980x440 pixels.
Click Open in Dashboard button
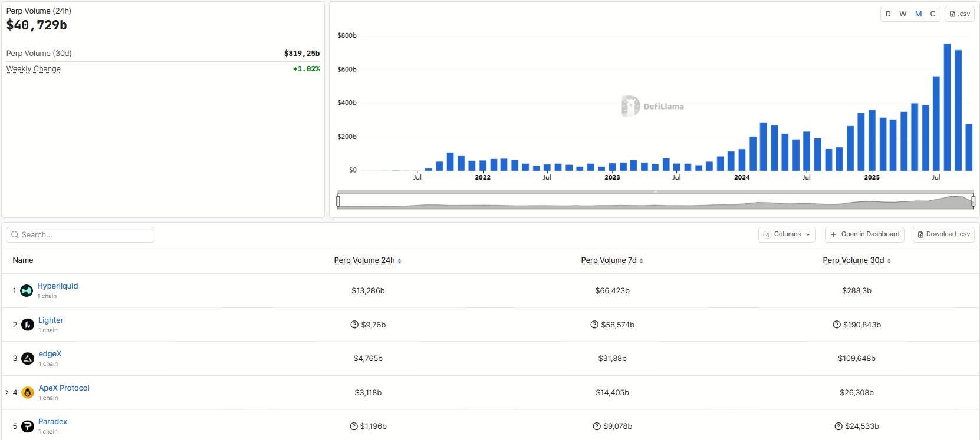coord(865,234)
